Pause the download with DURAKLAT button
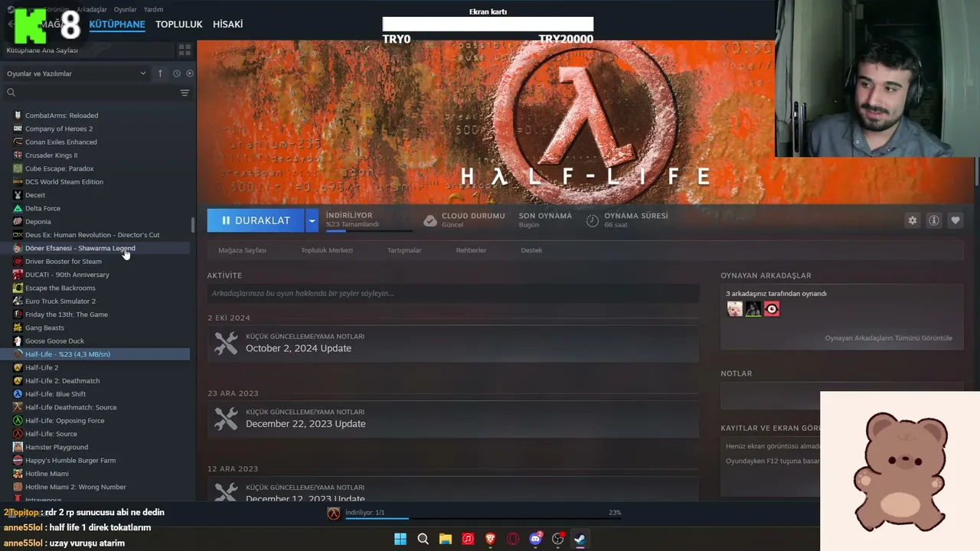The height and width of the screenshot is (551, 980). click(x=256, y=220)
